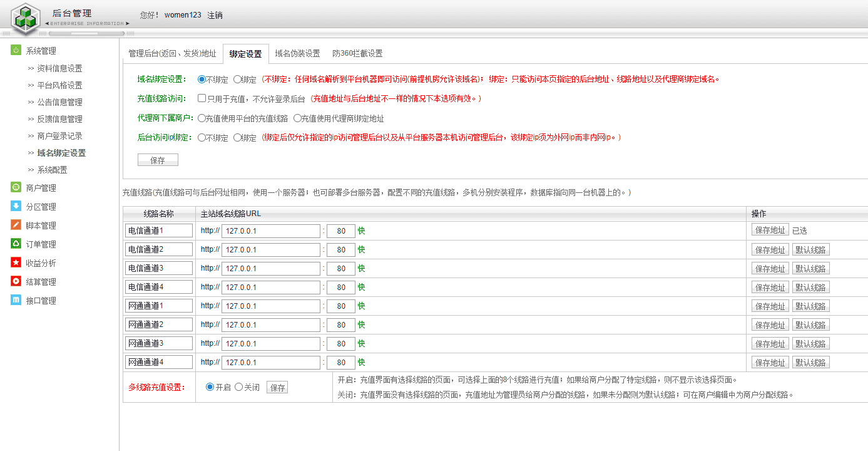Click the green 系统管理 power icon

[x=16, y=50]
